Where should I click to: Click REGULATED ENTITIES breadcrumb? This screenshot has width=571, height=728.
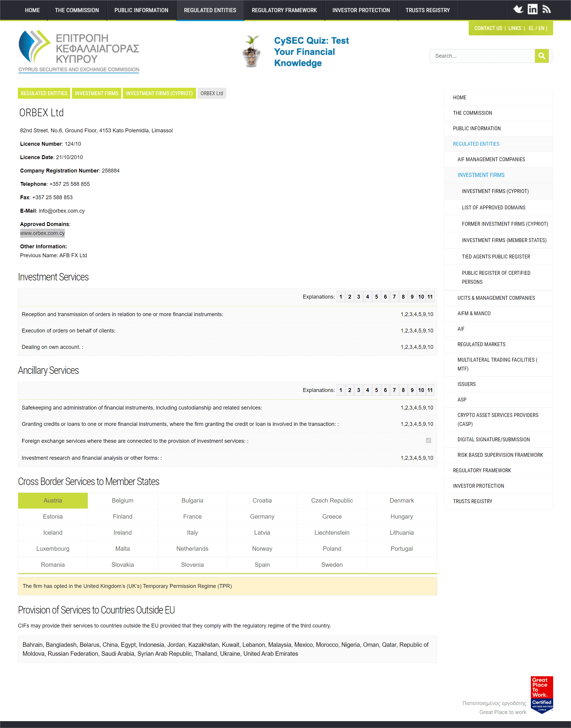click(x=44, y=93)
